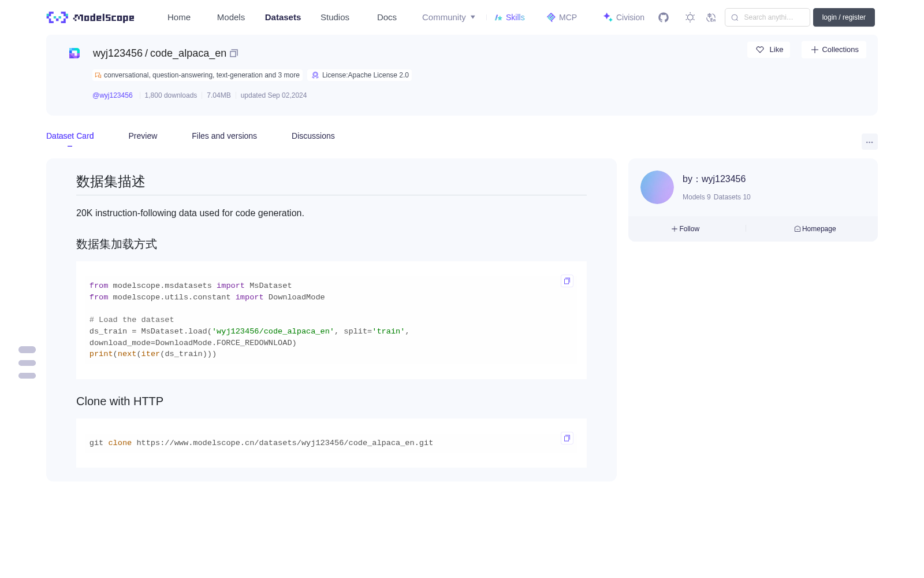The width and height of the screenshot is (924, 578).
Task: Open the GitHub icon link
Action: [x=664, y=17]
